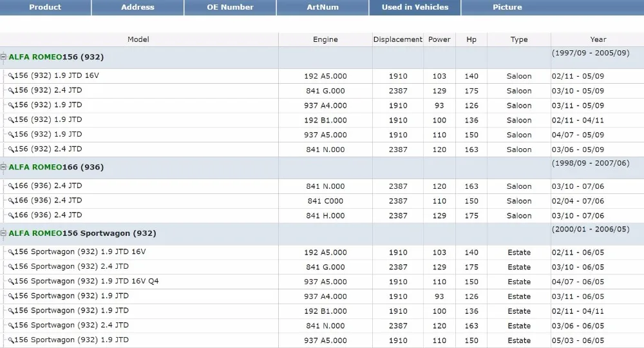Click the Displacement column header
644x348 pixels.
[397, 39]
